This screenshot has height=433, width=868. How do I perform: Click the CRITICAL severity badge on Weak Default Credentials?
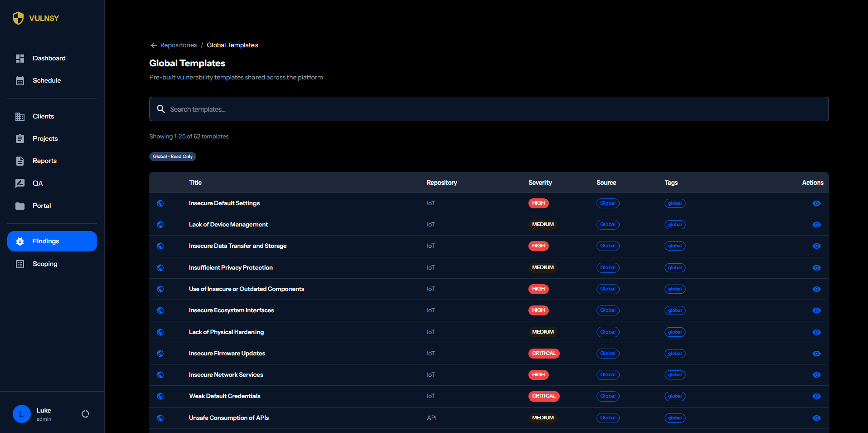click(x=543, y=396)
